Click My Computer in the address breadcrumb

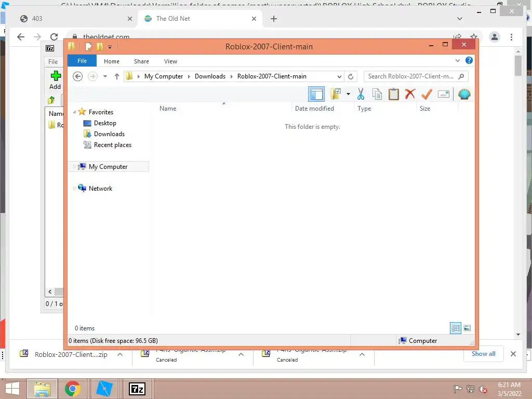[x=164, y=76]
